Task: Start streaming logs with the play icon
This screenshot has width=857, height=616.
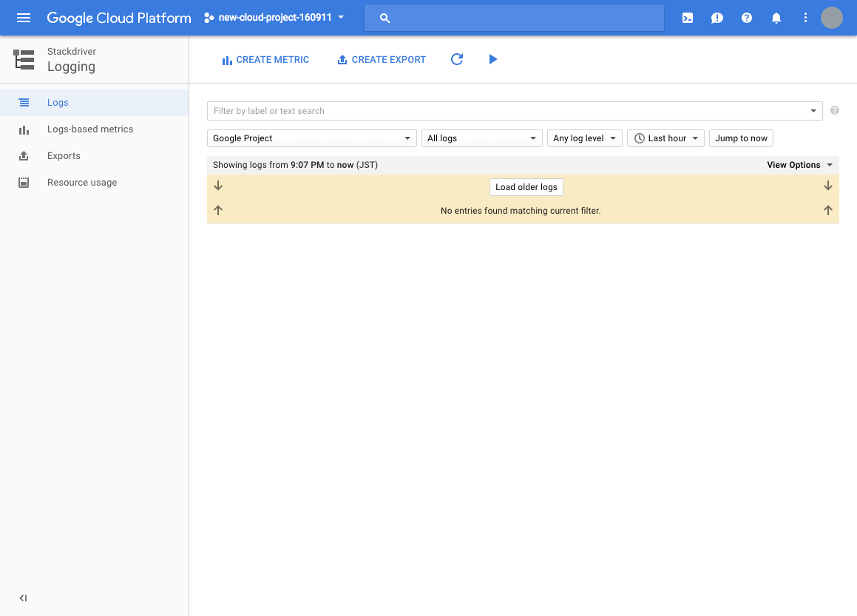Action: [x=493, y=59]
